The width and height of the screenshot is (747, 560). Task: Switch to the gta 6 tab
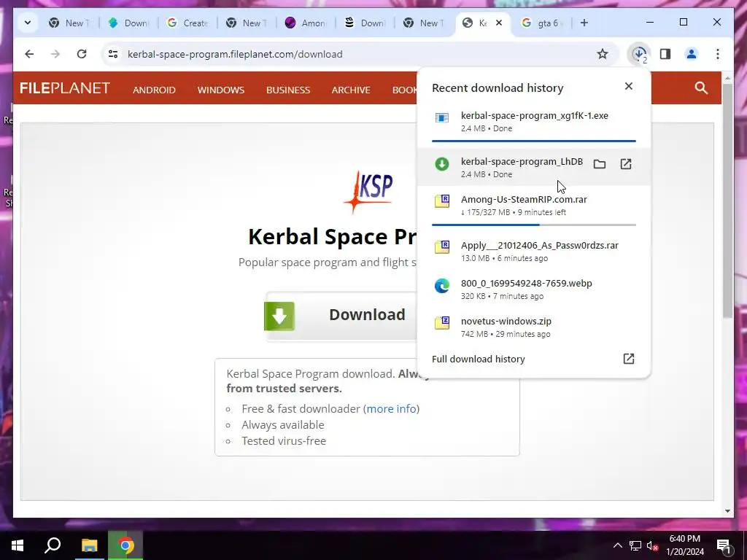[x=543, y=23]
